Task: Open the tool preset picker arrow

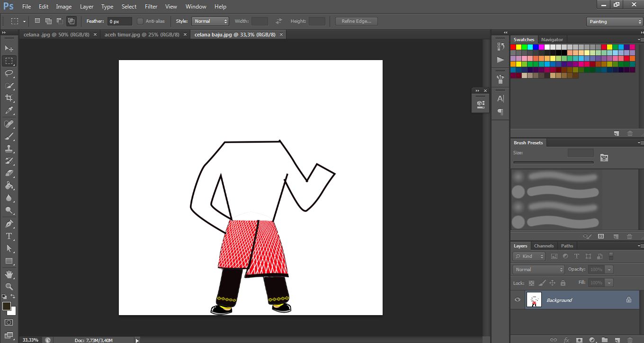Action: 24,21
